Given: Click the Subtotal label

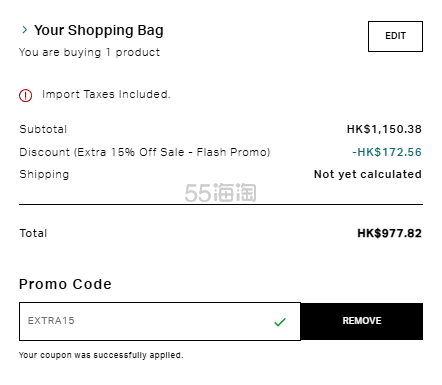Looking at the screenshot, I should pyautogui.click(x=43, y=129).
